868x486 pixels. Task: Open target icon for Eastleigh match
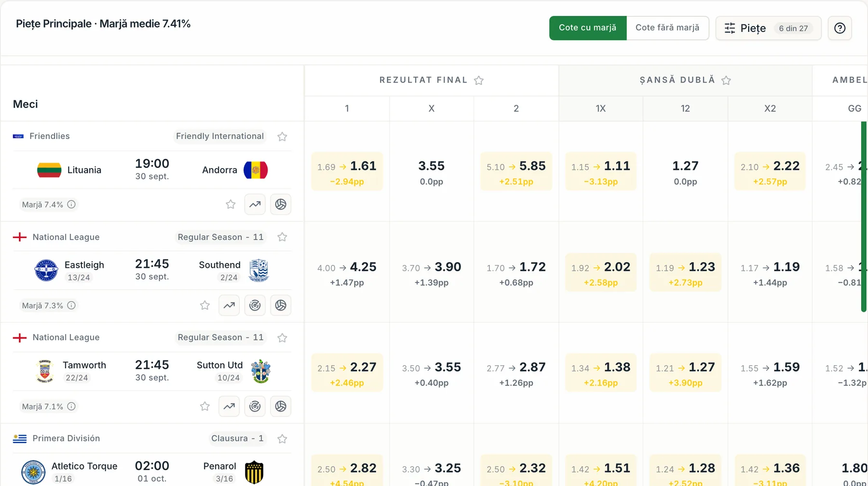click(255, 305)
